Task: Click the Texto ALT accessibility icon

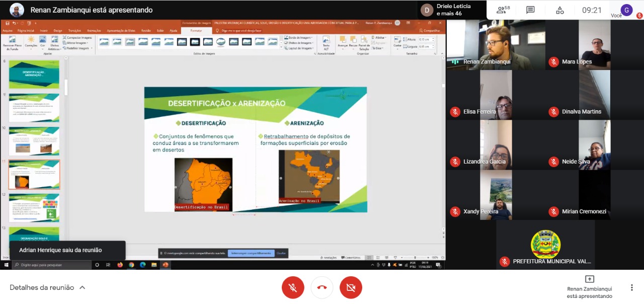Action: pyautogui.click(x=326, y=43)
